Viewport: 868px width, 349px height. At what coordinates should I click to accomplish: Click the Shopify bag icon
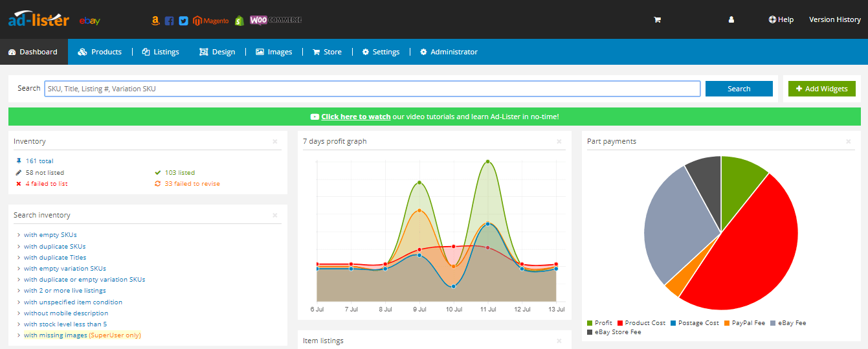coord(239,21)
